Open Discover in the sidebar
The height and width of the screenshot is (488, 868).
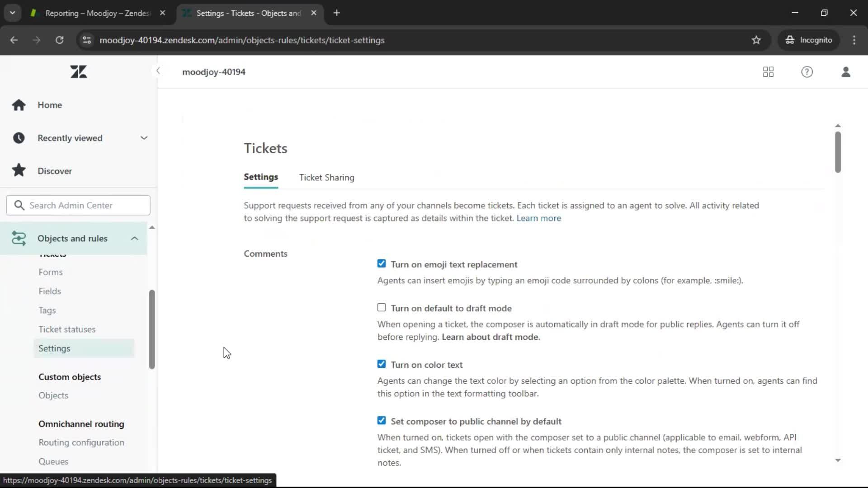pyautogui.click(x=55, y=171)
